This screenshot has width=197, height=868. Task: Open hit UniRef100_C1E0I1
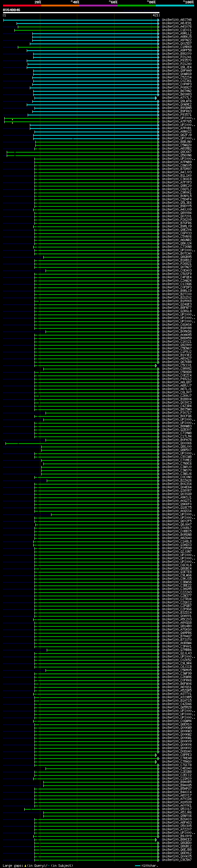tap(177, 30)
